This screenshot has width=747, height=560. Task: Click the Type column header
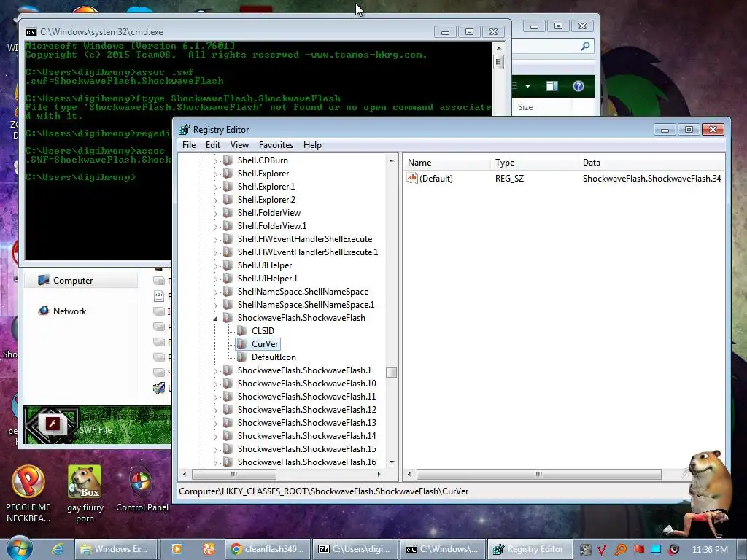534,163
